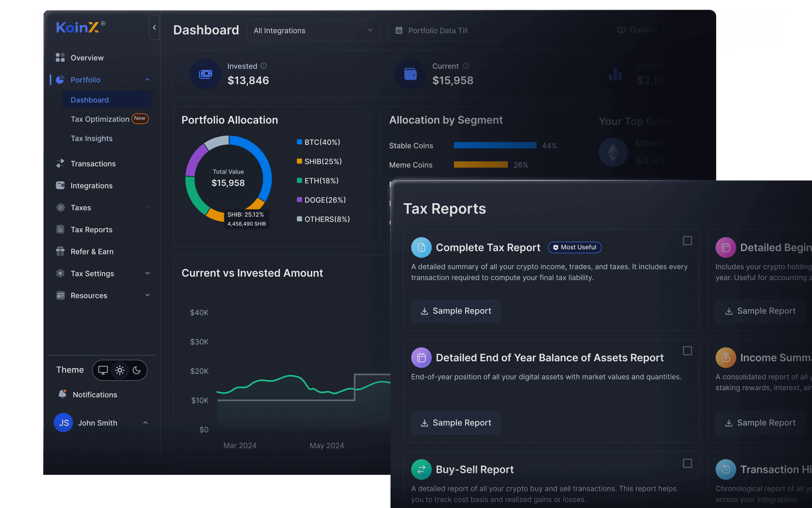Screen dimensions: 812x508
Task: Collapse the Portfolio section in sidebar
Action: 147,79
